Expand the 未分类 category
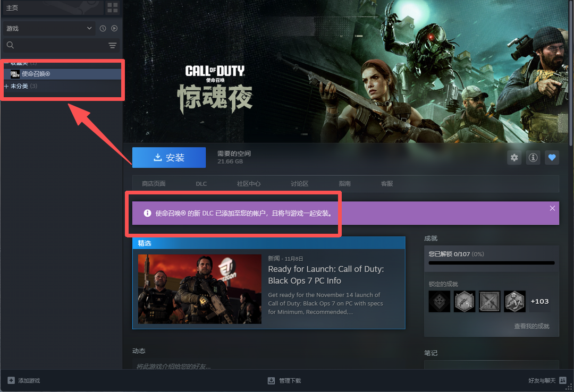 [x=6, y=86]
